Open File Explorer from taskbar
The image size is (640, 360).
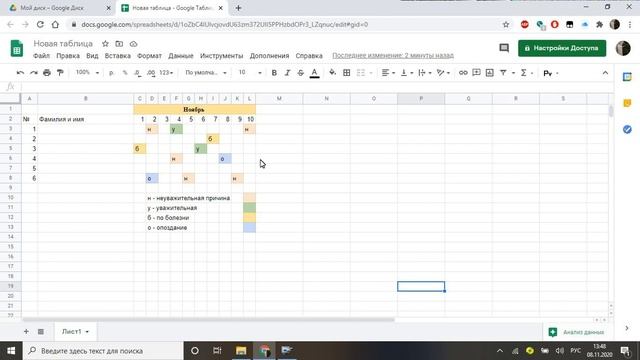241,351
